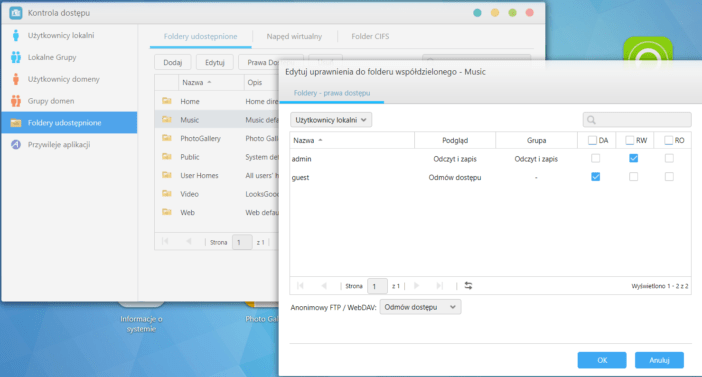Uncheck RW for admin user
The image size is (702, 377).
[x=634, y=159]
